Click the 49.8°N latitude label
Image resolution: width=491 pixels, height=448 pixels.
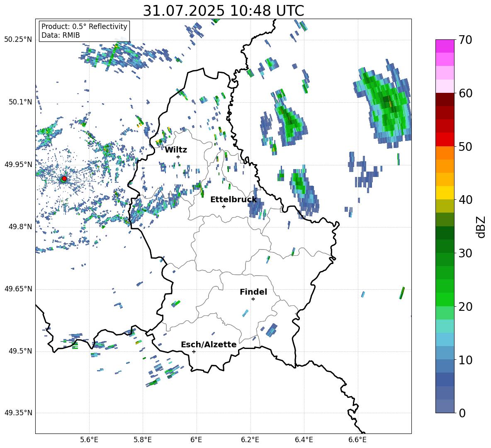[20, 227]
